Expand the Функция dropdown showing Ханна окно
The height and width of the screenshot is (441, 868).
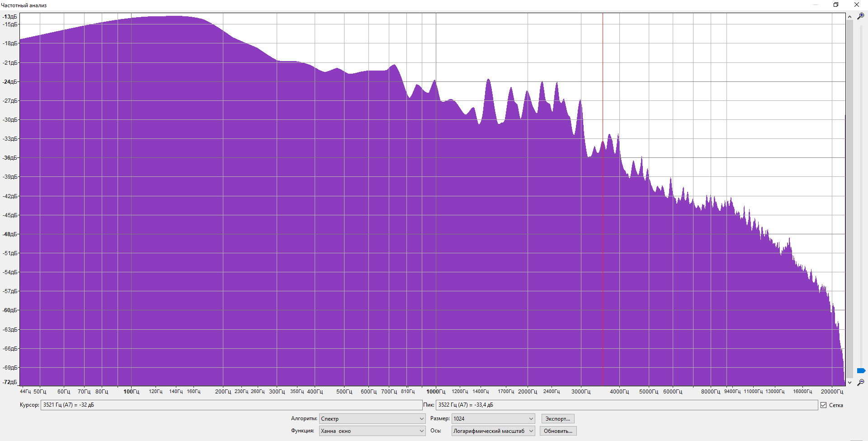click(x=372, y=431)
